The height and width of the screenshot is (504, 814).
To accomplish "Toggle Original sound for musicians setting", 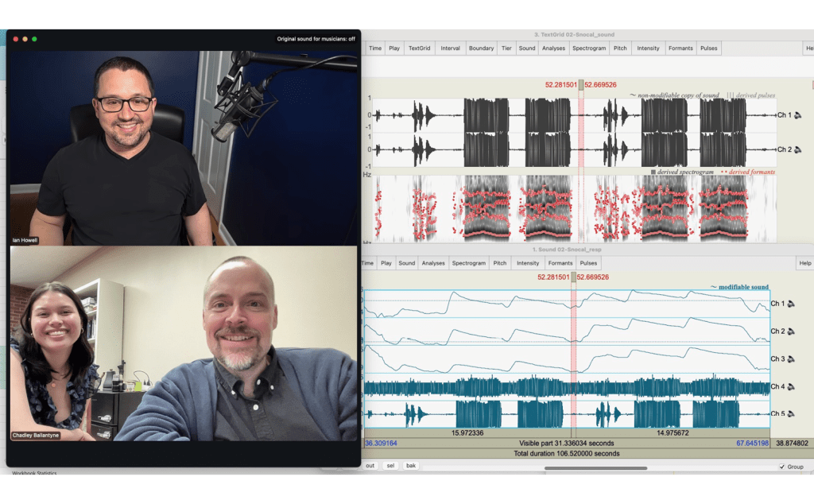I will click(x=316, y=39).
